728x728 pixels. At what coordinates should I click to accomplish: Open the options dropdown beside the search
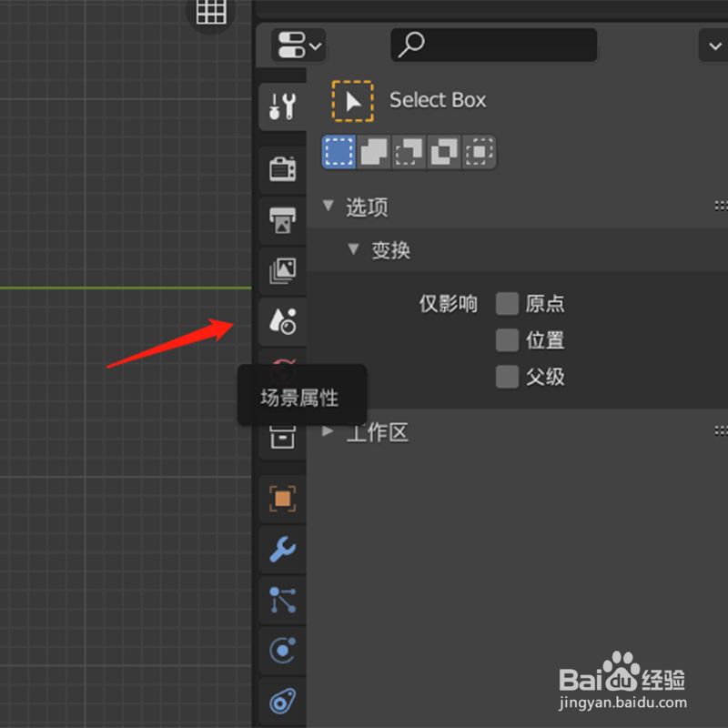point(714,45)
